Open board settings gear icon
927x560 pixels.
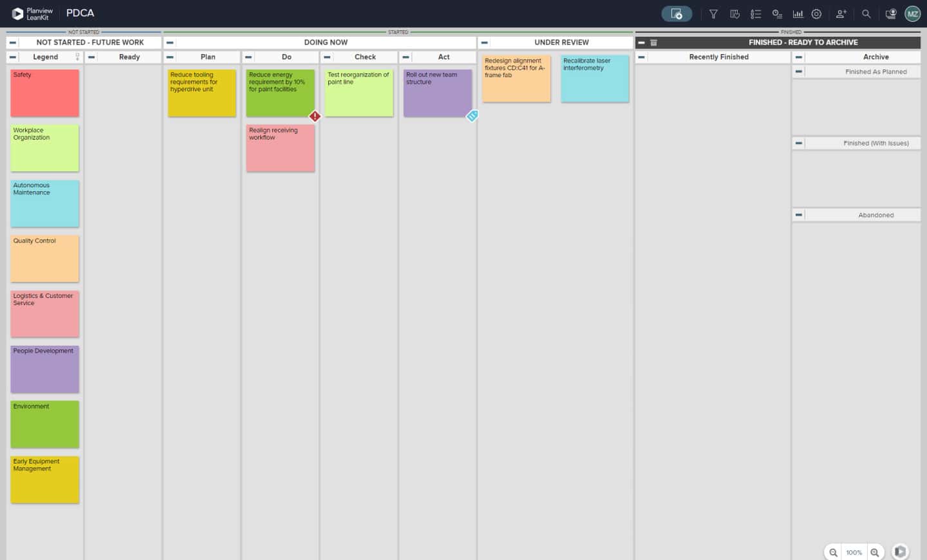816,14
